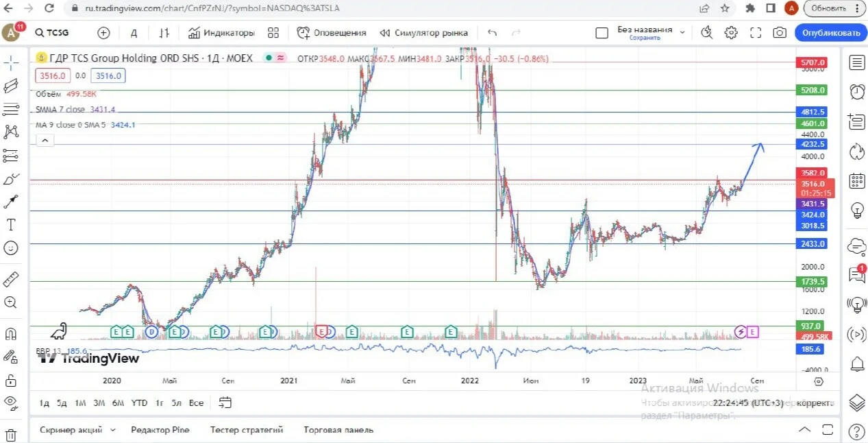Image resolution: width=868 pixels, height=443 pixels.
Task: Select the 6М date range
Action: click(118, 403)
